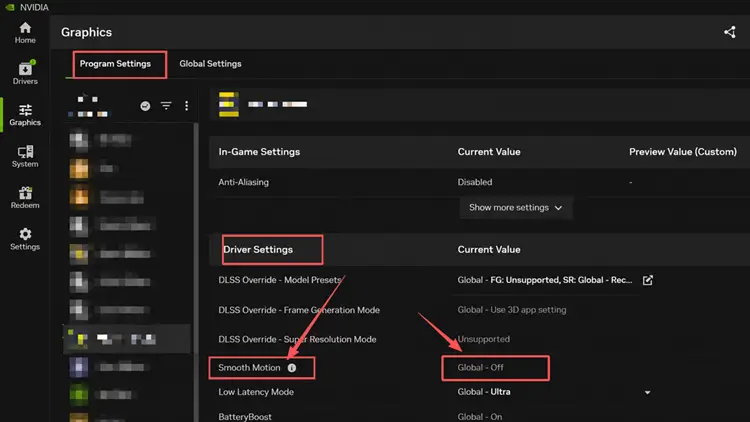Click the BatteryBoost setting label
This screenshot has height=422, width=750.
click(245, 417)
